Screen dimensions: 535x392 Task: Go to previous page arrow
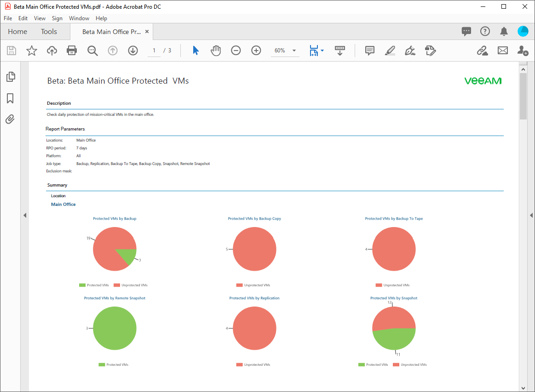113,51
